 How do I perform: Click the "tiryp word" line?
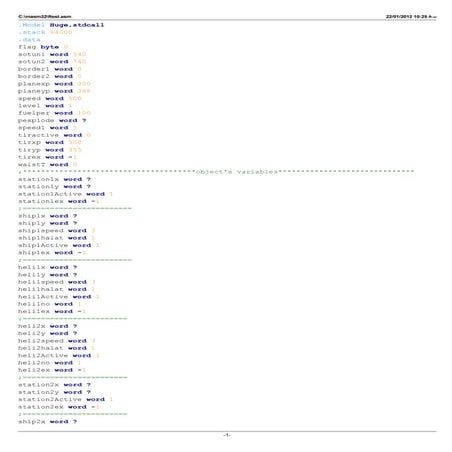tap(50, 150)
